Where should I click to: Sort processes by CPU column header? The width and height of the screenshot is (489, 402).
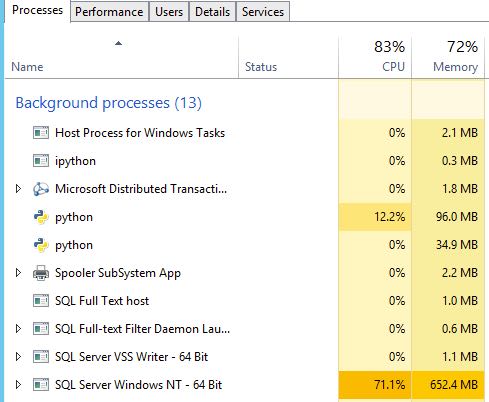coord(375,57)
